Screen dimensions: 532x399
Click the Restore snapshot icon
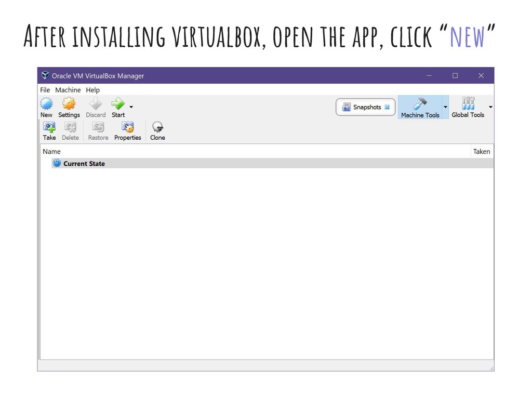(98, 127)
